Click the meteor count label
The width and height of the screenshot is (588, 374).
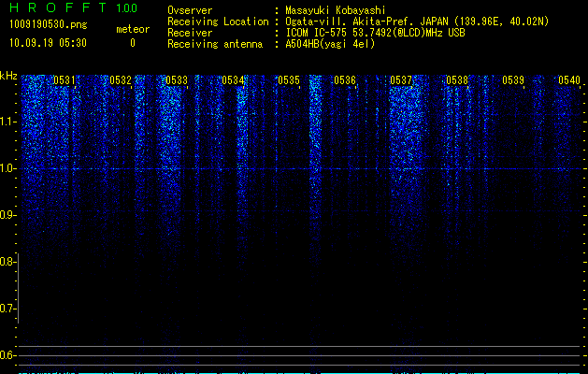click(x=133, y=29)
